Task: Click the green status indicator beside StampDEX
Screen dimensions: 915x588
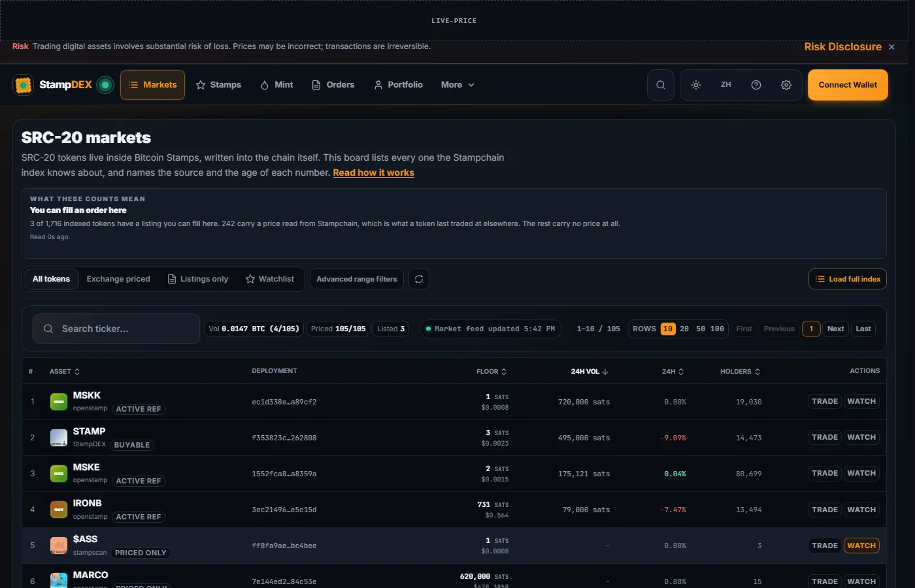Action: [x=105, y=85]
